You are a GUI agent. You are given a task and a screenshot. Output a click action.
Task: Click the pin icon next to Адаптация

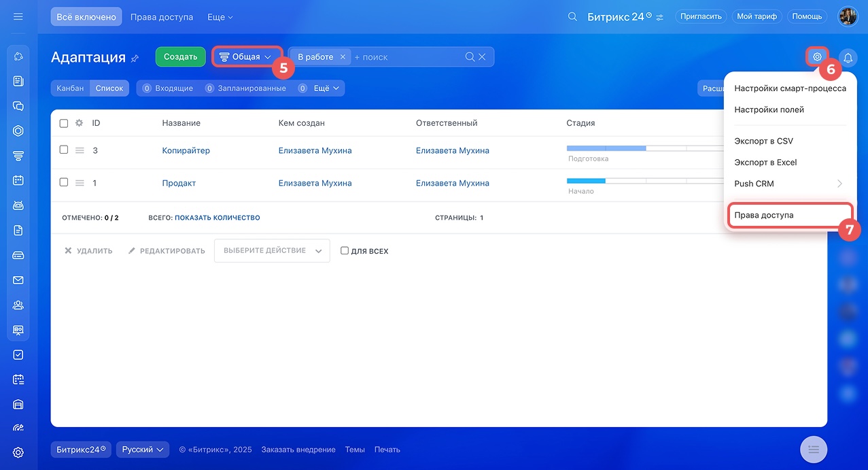tap(135, 58)
